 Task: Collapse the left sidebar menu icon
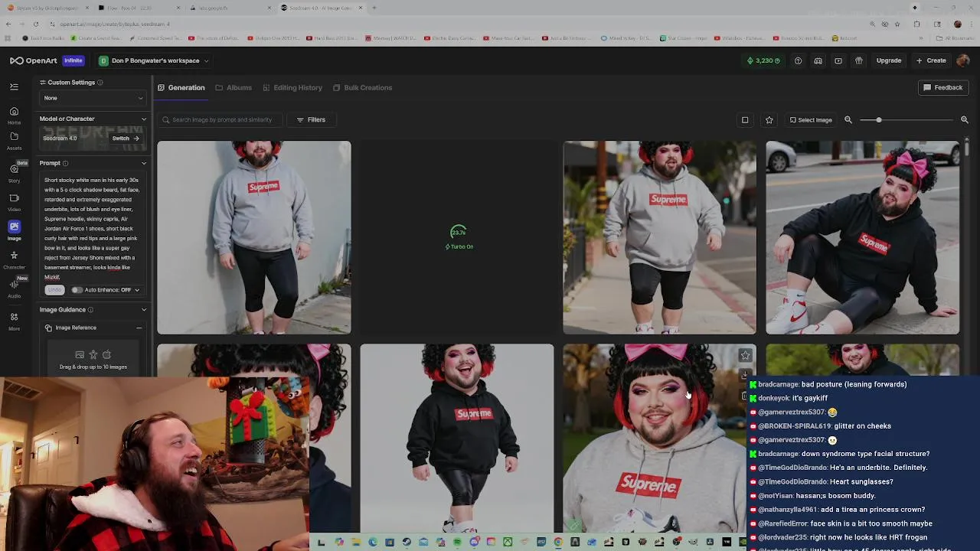[x=14, y=87]
